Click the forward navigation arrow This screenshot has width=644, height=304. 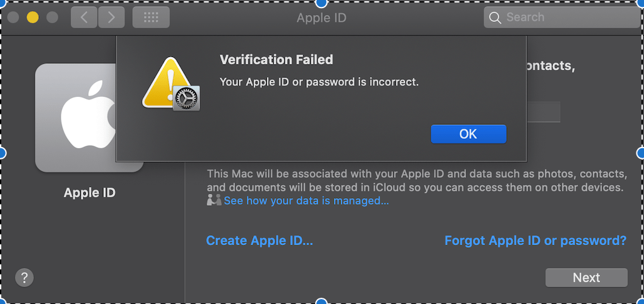112,18
